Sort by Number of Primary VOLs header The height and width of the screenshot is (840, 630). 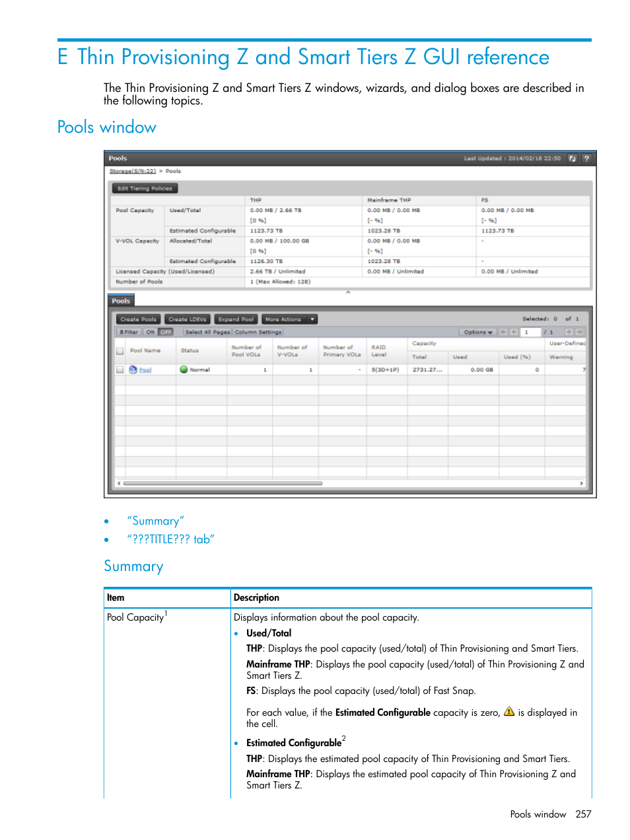(x=342, y=351)
